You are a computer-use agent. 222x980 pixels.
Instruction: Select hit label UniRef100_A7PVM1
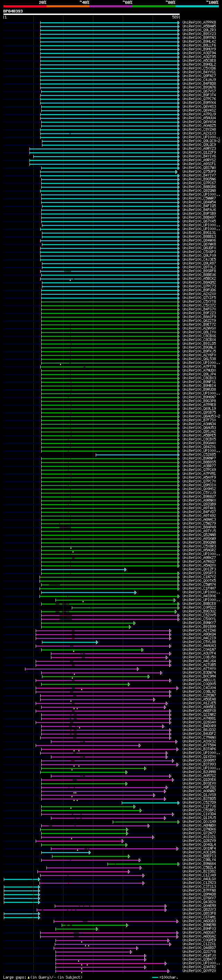click(199, 473)
